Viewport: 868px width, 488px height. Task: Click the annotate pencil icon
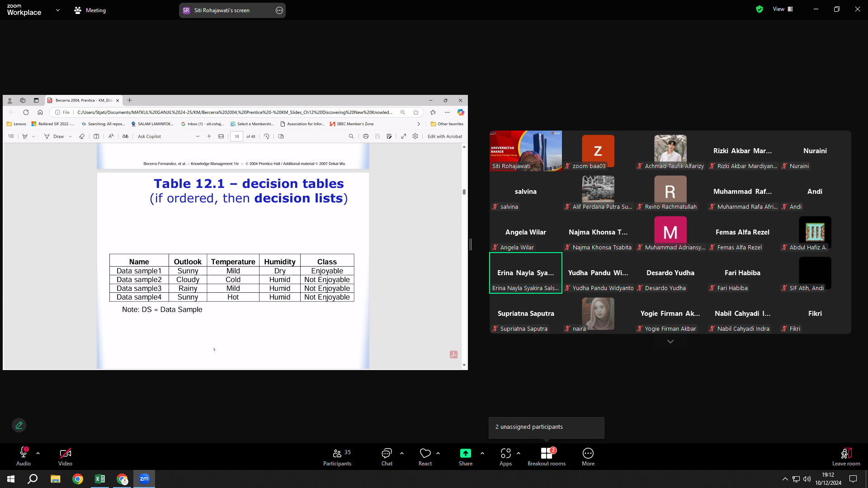coord(19,425)
